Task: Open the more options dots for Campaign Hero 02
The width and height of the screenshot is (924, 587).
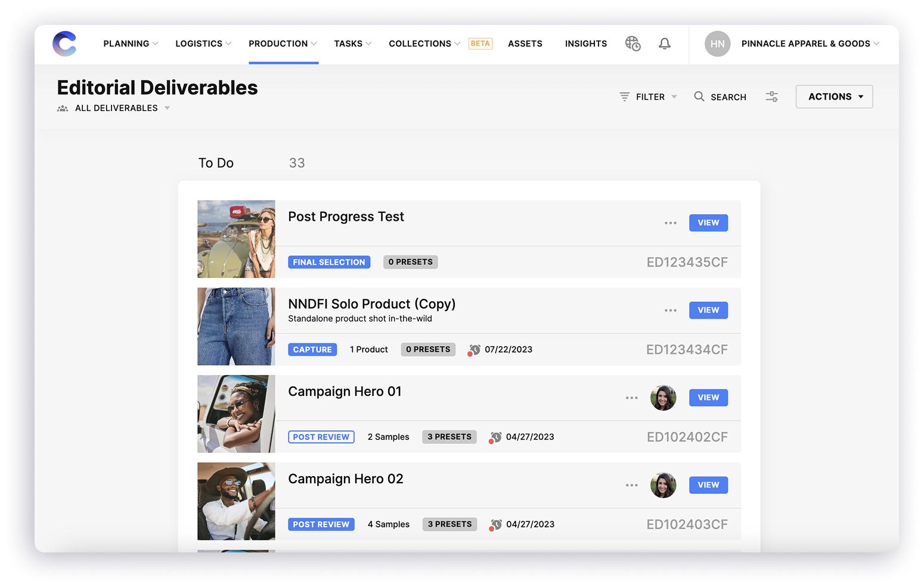Action: click(x=632, y=485)
